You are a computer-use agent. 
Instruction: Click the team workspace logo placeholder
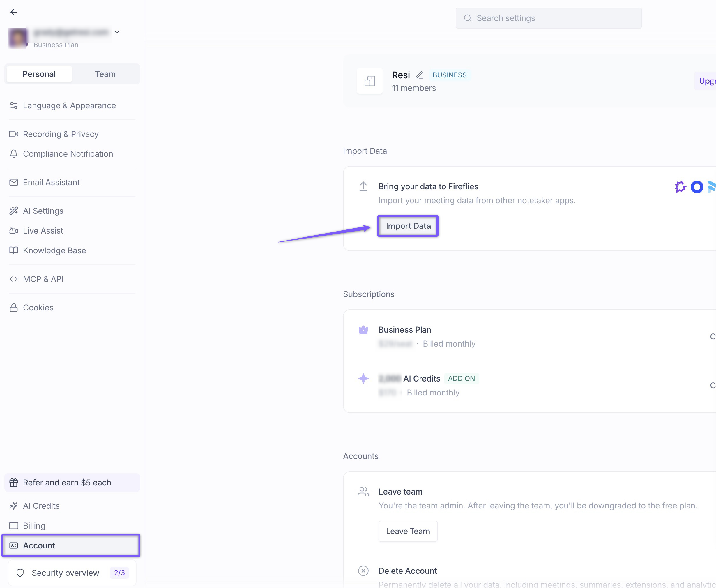[x=370, y=81]
